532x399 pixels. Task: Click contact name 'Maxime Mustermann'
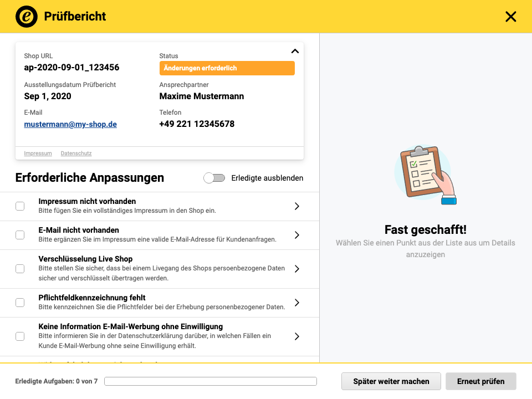[202, 96]
